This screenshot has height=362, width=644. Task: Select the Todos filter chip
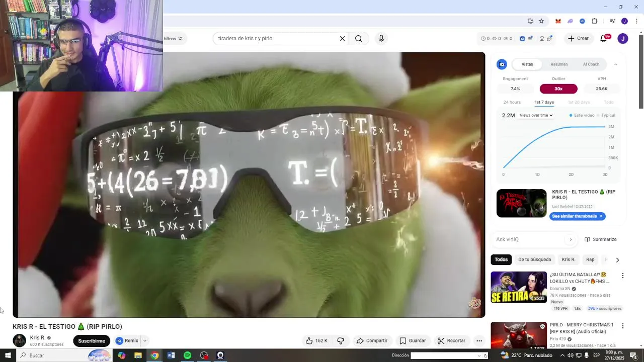coord(501,259)
